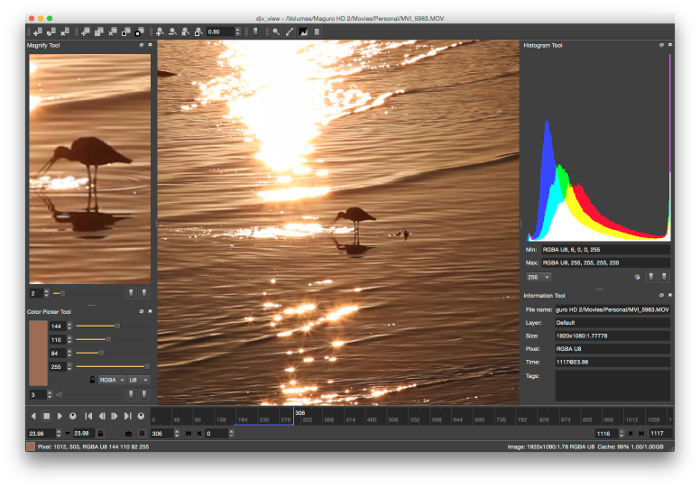This screenshot has height=489, width=700.
Task: Toggle Histogram display profile button
Action: click(664, 277)
